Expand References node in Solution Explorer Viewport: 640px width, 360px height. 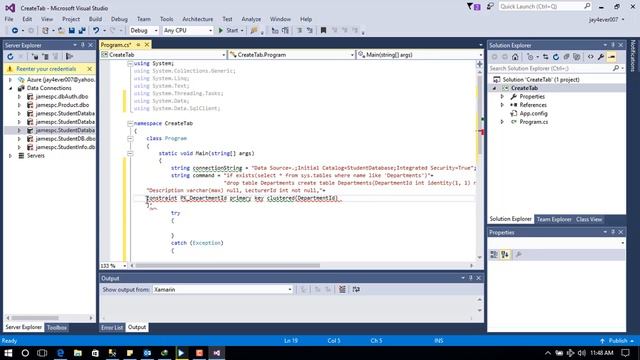point(502,105)
